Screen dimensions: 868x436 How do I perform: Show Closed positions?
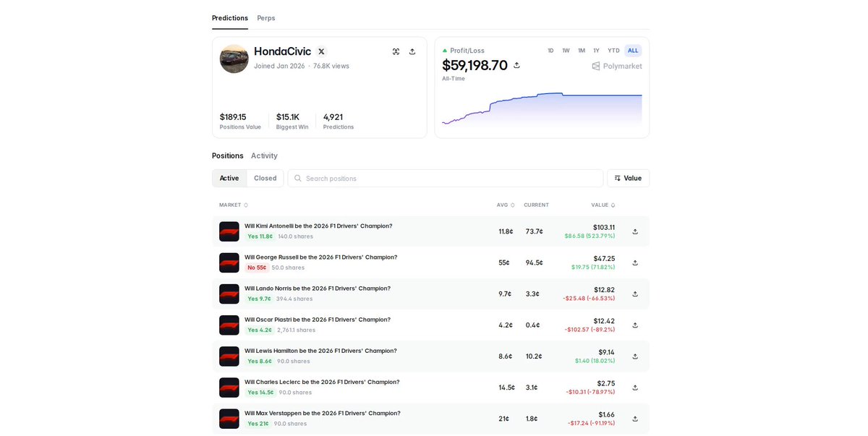[265, 178]
